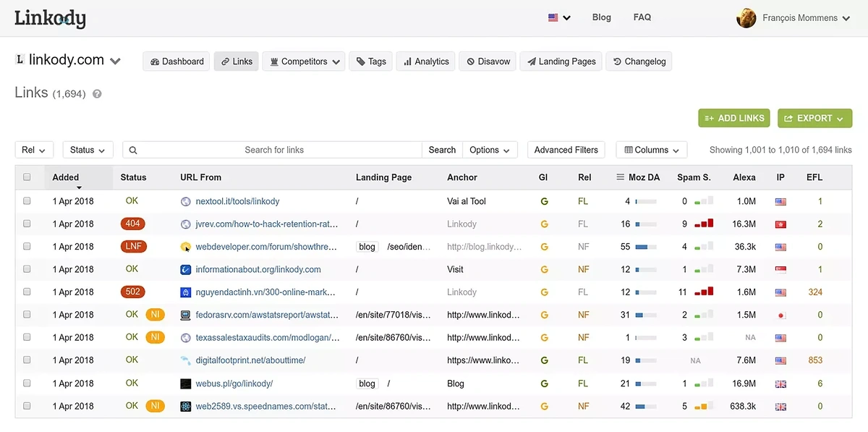Open Advanced Filters
The height and width of the screenshot is (432, 868).
[566, 150]
